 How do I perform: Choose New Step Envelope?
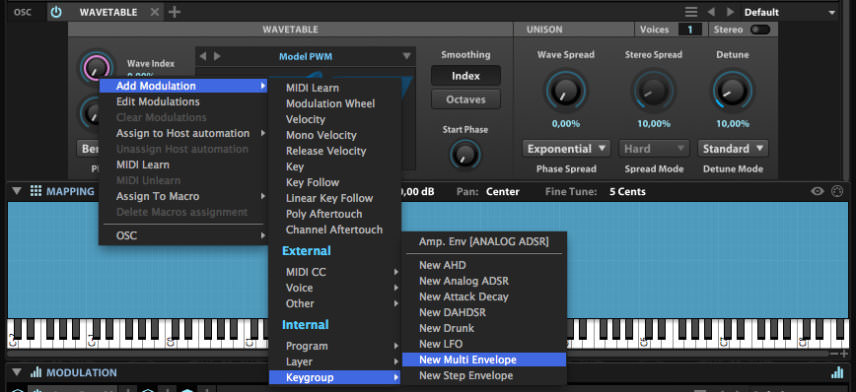pos(484,376)
